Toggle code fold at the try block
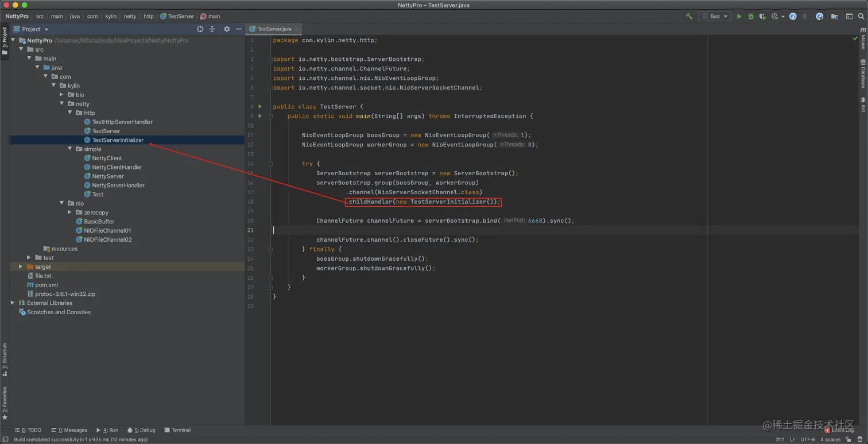The width and height of the screenshot is (868, 444). pyautogui.click(x=270, y=164)
